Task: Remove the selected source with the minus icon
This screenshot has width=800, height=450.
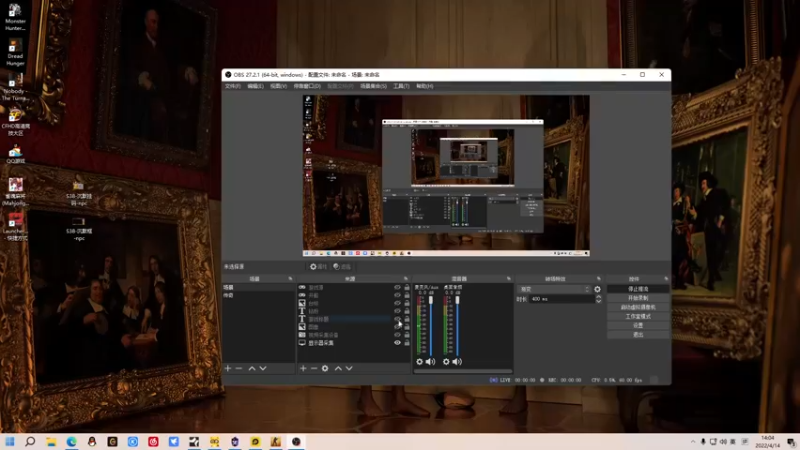Action: [x=314, y=368]
